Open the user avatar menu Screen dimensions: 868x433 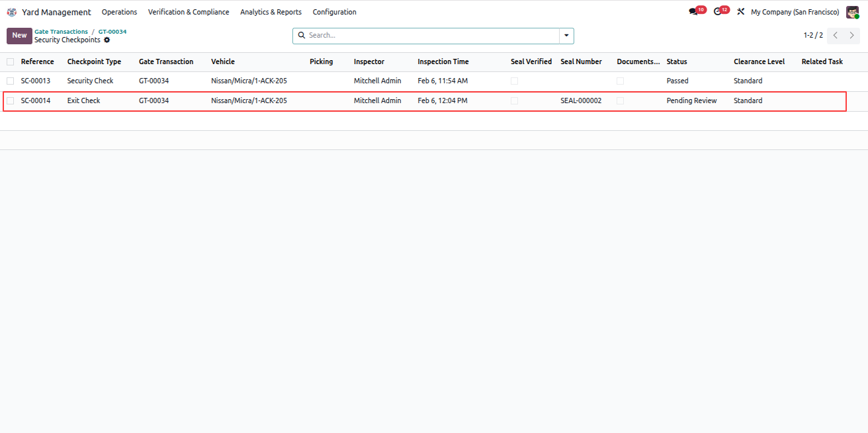(852, 12)
